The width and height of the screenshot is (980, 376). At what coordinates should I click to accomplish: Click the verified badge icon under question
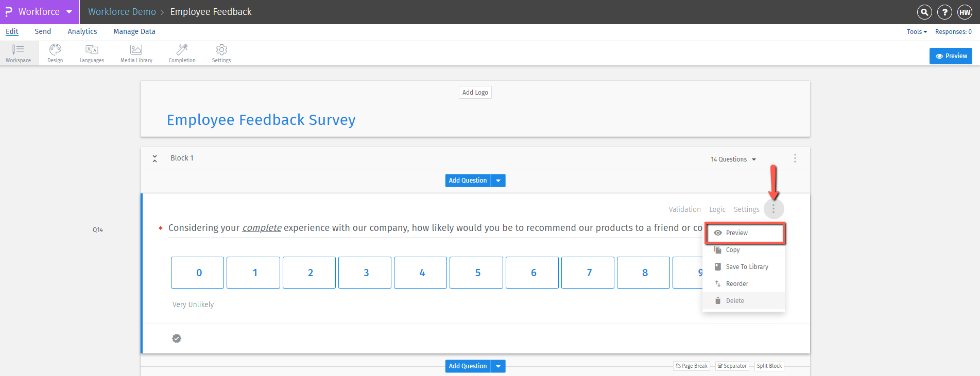point(177,338)
